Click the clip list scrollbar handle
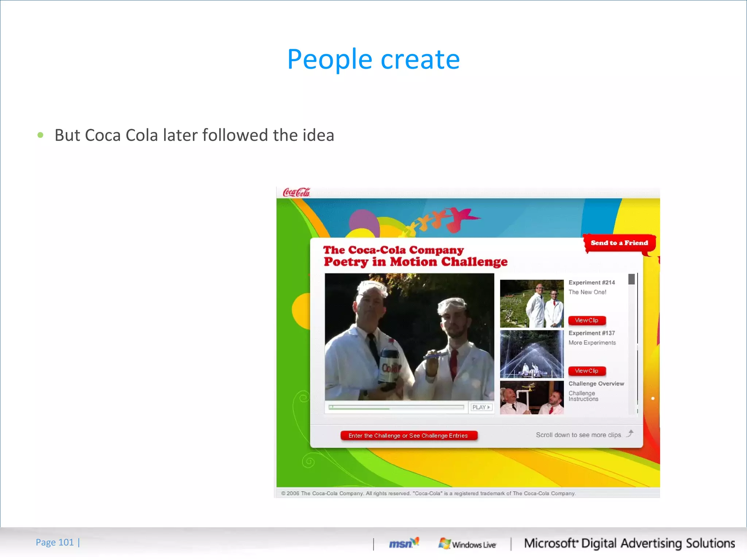 (631, 279)
